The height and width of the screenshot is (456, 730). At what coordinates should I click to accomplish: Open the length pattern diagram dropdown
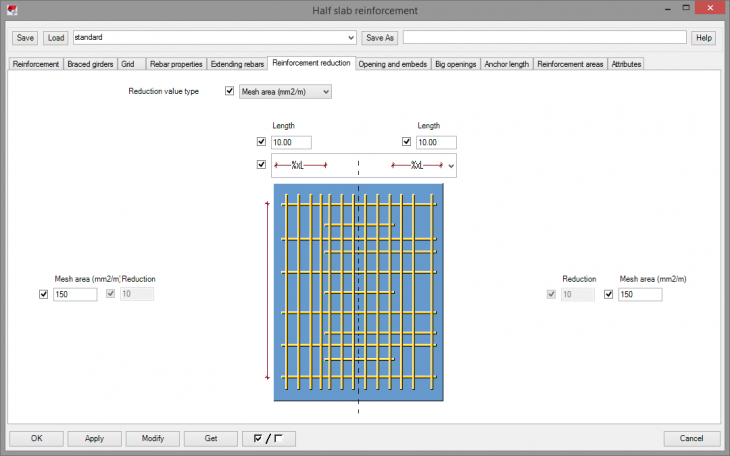click(451, 165)
